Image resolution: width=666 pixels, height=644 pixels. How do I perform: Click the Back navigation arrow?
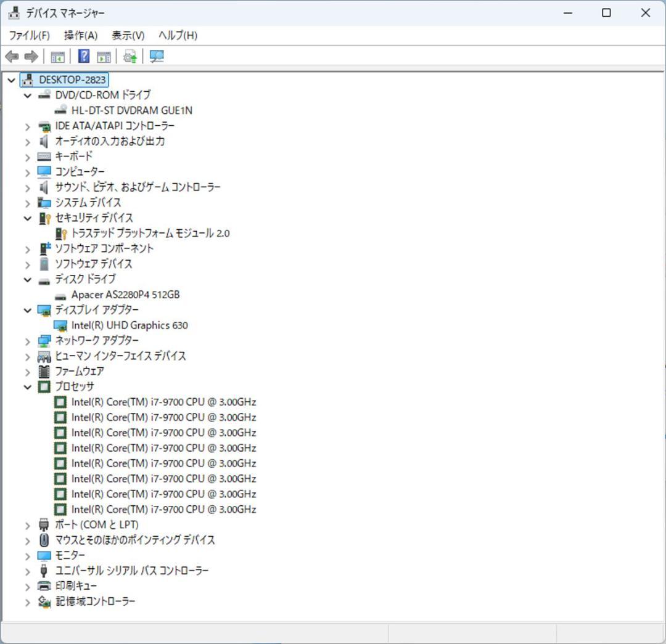11,56
